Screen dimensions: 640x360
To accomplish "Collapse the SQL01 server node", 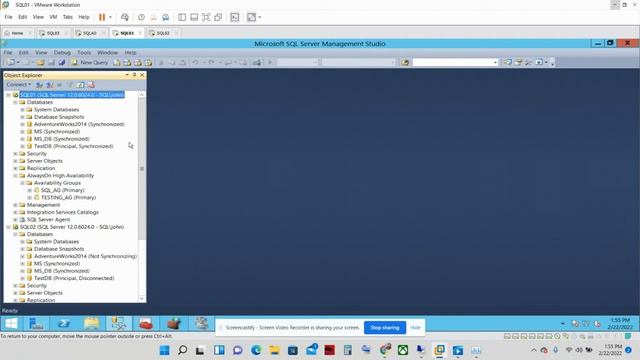I will tap(8, 95).
